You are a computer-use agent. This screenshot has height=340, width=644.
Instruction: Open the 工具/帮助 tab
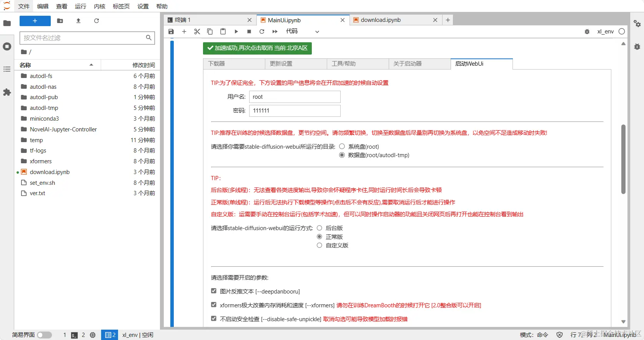[x=358, y=64]
